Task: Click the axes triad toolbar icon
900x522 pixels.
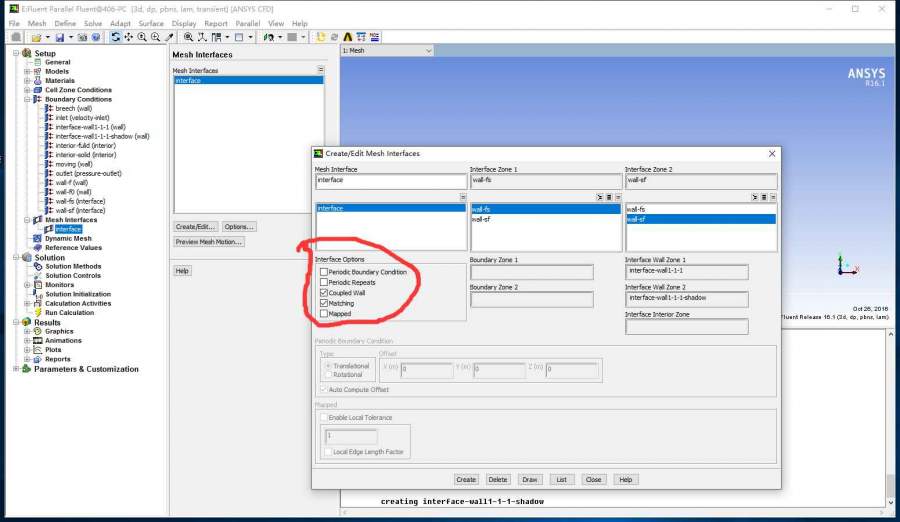Action: pos(202,37)
